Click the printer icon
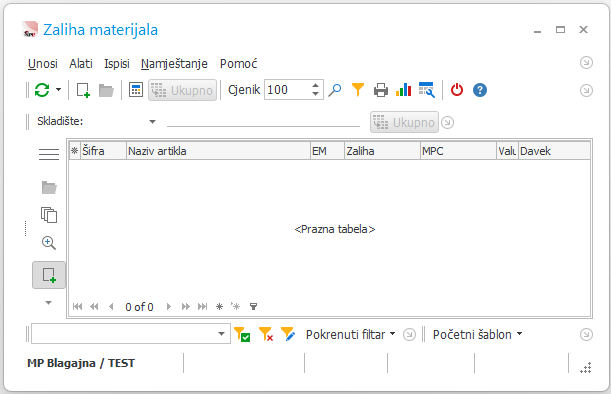This screenshot has width=611, height=394. (x=381, y=90)
